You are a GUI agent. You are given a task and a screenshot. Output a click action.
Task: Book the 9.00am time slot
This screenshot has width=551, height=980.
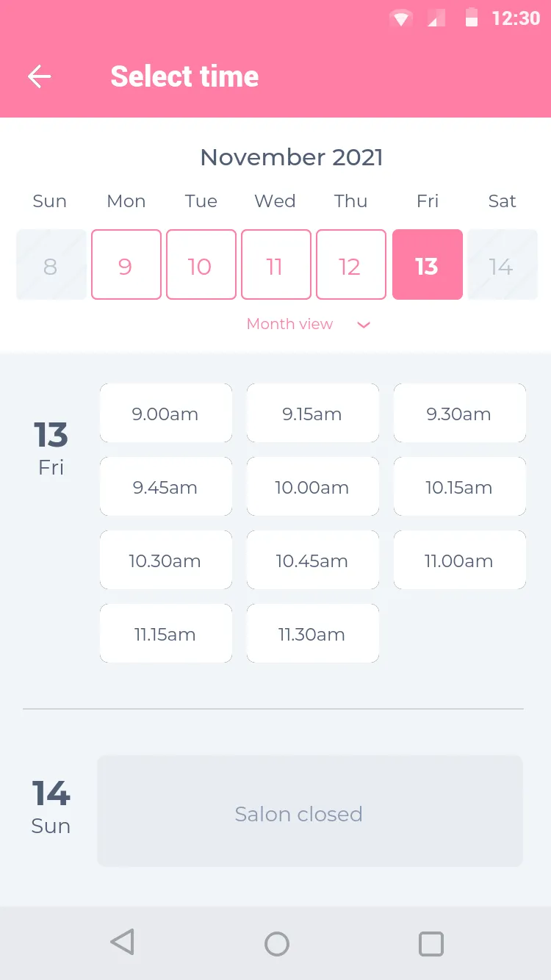pos(165,414)
